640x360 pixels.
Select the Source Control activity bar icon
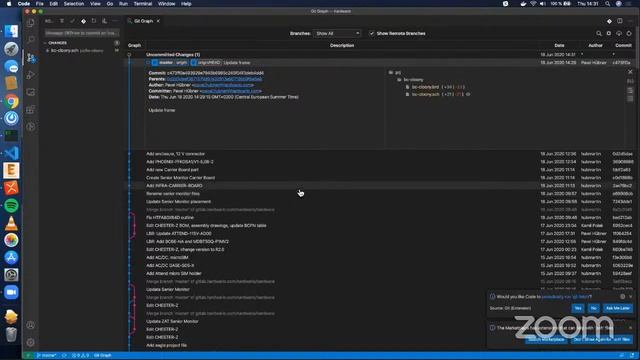31,58
